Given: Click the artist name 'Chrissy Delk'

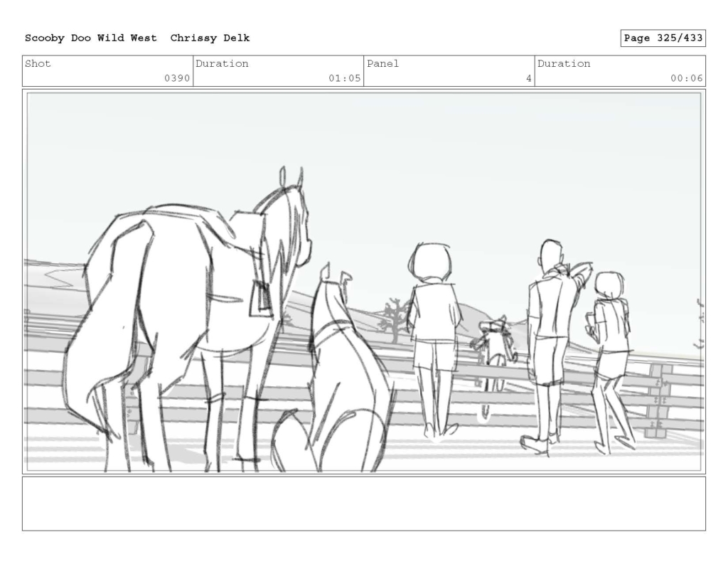Looking at the screenshot, I should pos(210,38).
